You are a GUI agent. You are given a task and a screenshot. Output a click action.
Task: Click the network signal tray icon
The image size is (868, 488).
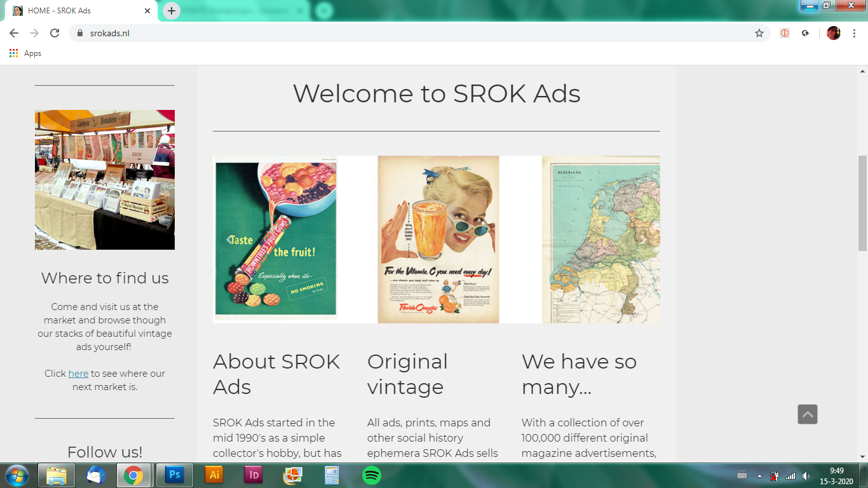coord(790,475)
